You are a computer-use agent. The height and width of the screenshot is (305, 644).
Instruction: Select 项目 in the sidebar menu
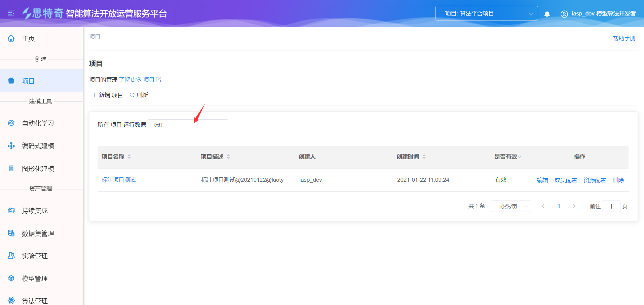pyautogui.click(x=41, y=81)
